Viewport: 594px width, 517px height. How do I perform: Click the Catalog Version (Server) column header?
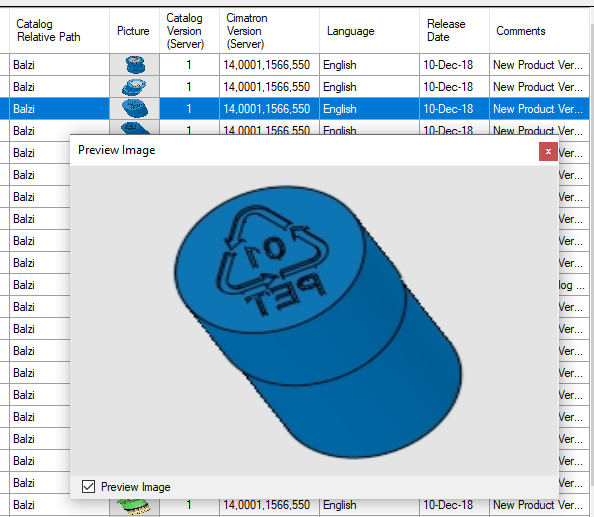click(189, 31)
